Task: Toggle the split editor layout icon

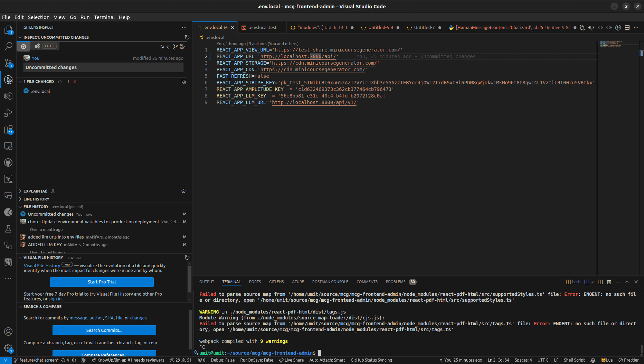Action: 627,28
